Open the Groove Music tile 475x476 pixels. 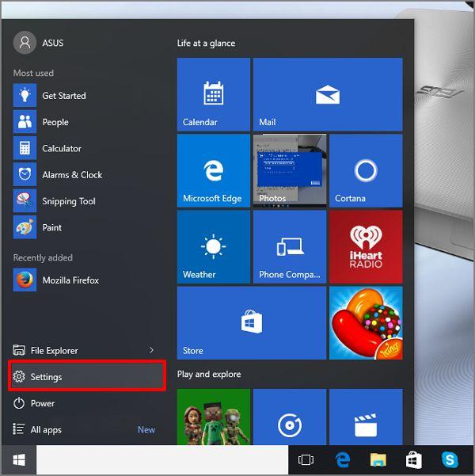point(290,417)
